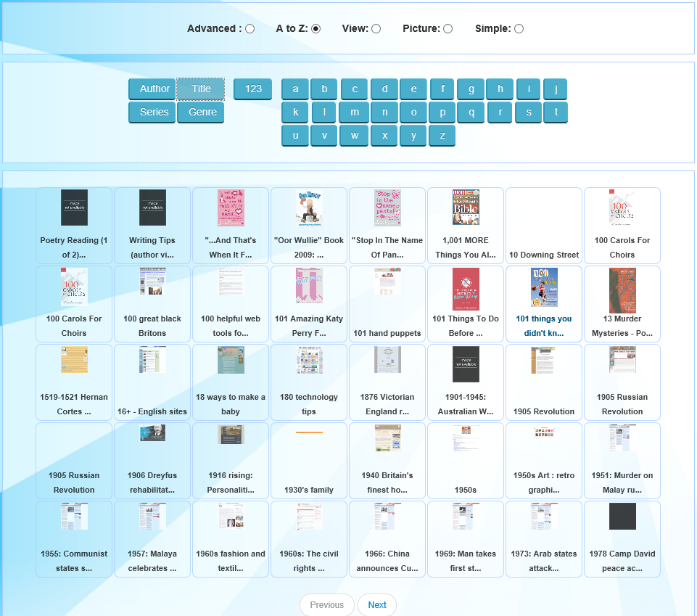Browse by Genre tab
This screenshot has width=697, height=616.
[201, 112]
